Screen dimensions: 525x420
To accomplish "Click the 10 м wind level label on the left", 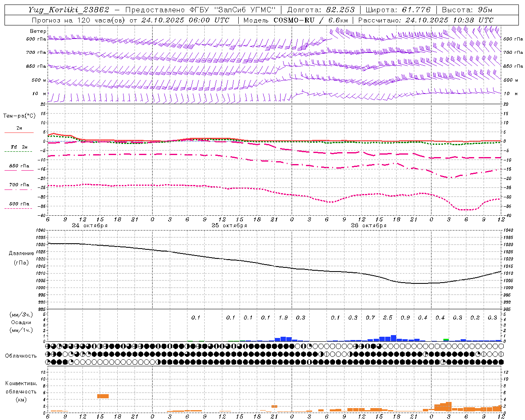I will pyautogui.click(x=39, y=94).
